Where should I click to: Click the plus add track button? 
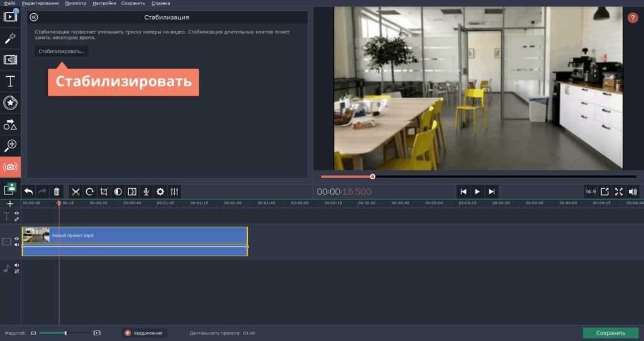coord(9,204)
